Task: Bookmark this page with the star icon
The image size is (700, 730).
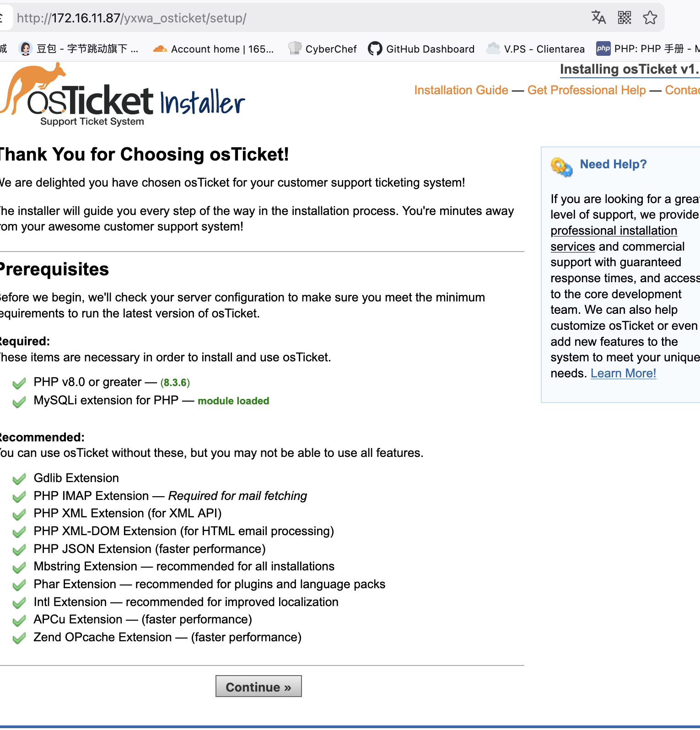Action: (650, 18)
